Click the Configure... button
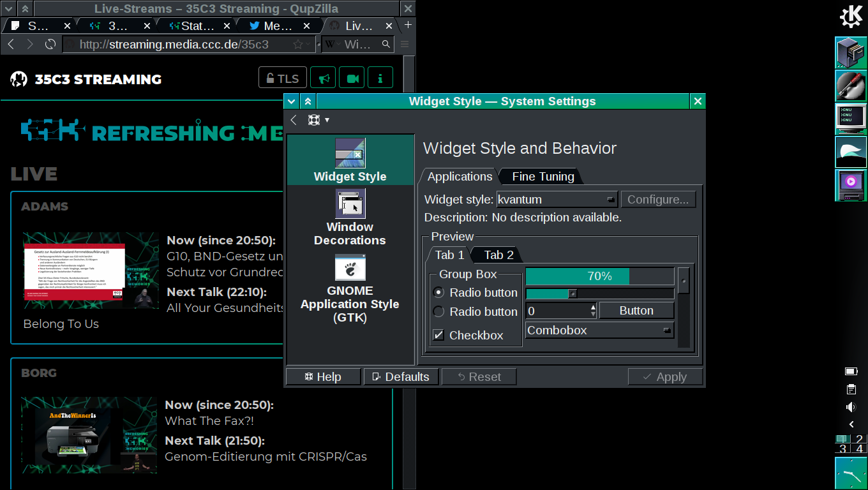The width and height of the screenshot is (868, 490). pos(658,200)
